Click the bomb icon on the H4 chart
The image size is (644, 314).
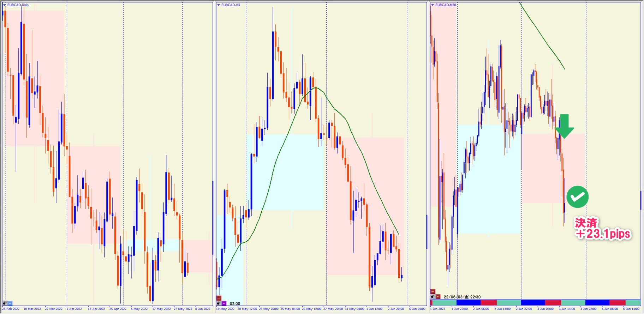coord(219,303)
